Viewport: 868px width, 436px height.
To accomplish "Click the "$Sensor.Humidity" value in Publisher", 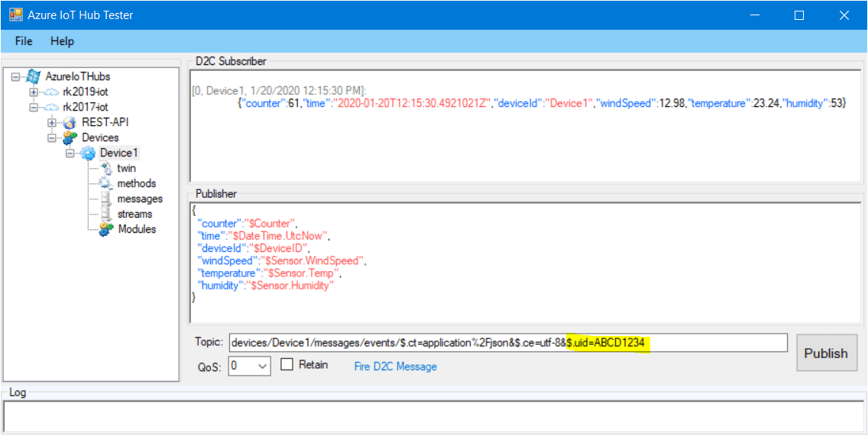I will click(x=291, y=285).
